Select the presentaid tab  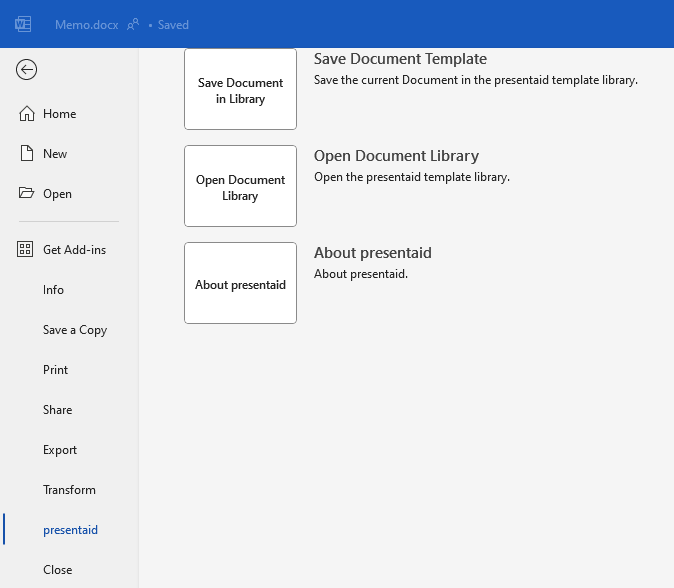(69, 530)
